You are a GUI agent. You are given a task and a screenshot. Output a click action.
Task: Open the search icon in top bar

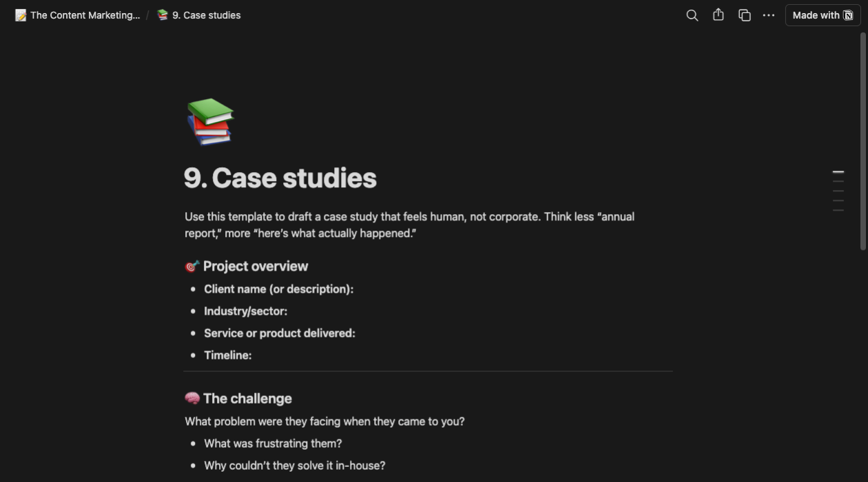(692, 15)
